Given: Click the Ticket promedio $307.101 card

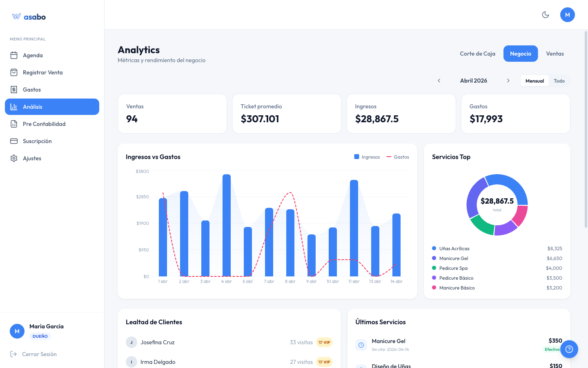Looking at the screenshot, I should [287, 114].
